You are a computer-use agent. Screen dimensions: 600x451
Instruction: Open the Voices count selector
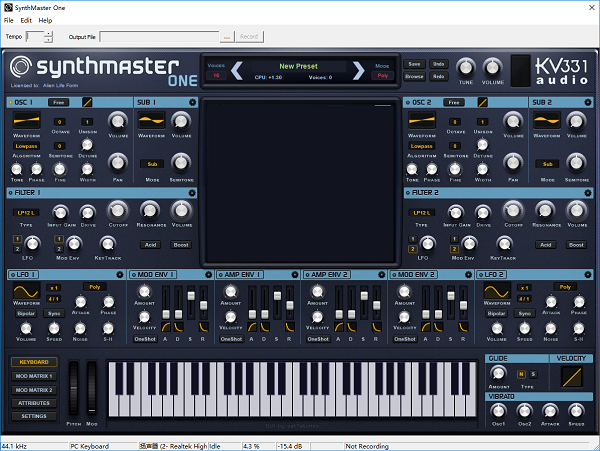point(216,75)
